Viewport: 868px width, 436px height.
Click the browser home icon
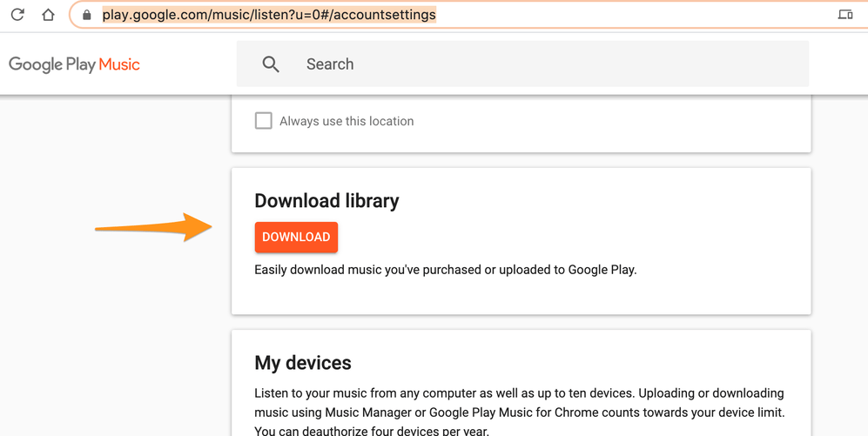48,15
